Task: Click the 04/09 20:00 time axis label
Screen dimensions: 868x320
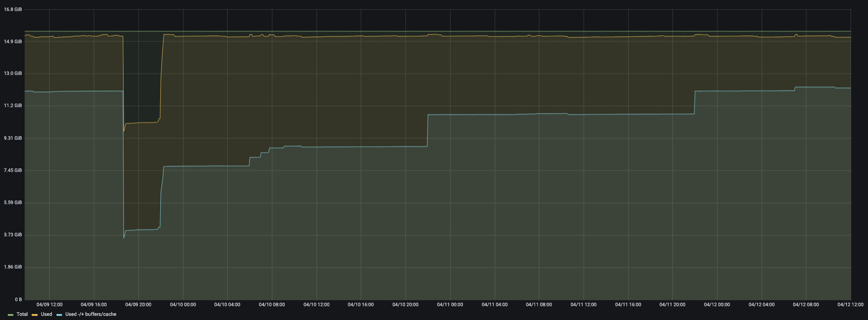Action: tap(138, 304)
